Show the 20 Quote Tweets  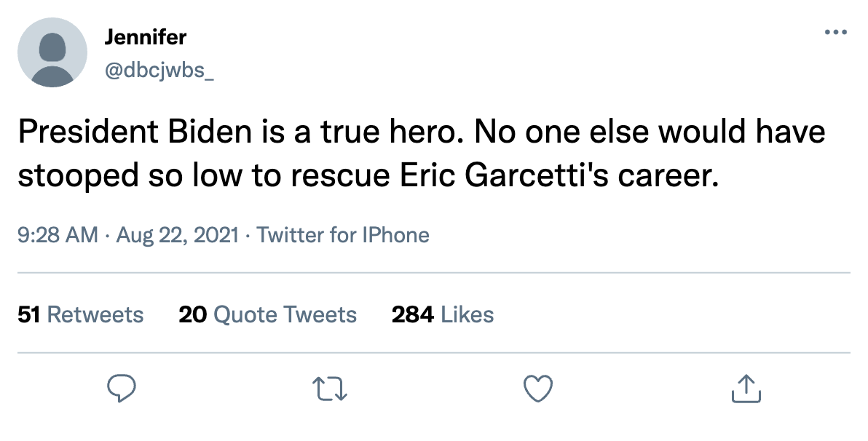267,314
